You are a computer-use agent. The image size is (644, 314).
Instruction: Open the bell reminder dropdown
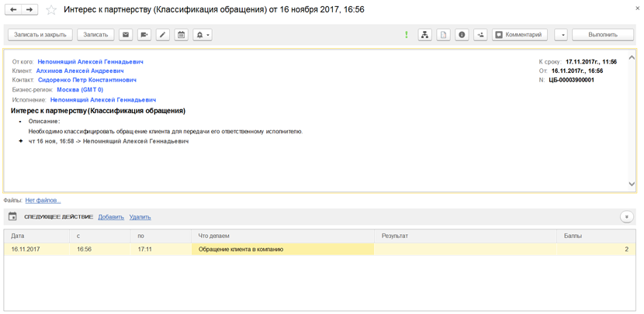tap(203, 35)
